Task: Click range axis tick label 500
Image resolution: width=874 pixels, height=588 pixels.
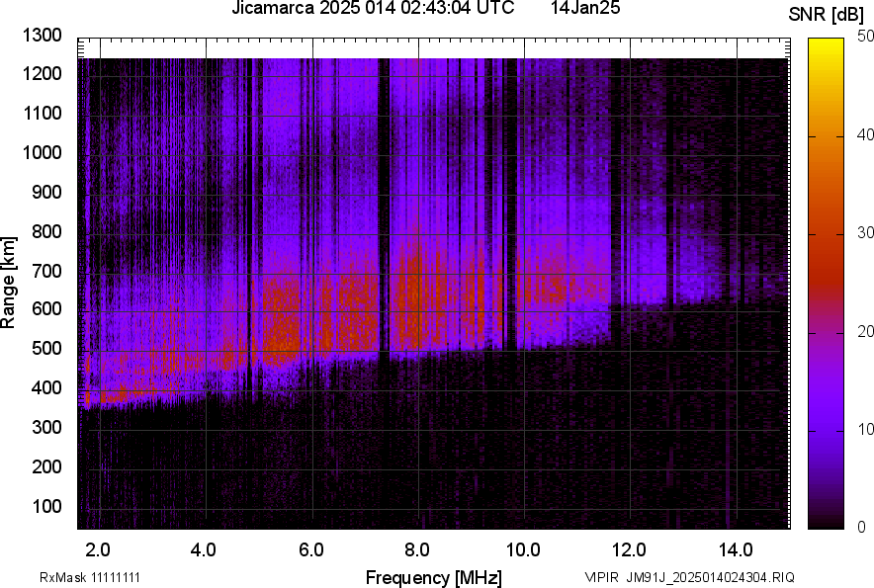Action: pos(46,349)
